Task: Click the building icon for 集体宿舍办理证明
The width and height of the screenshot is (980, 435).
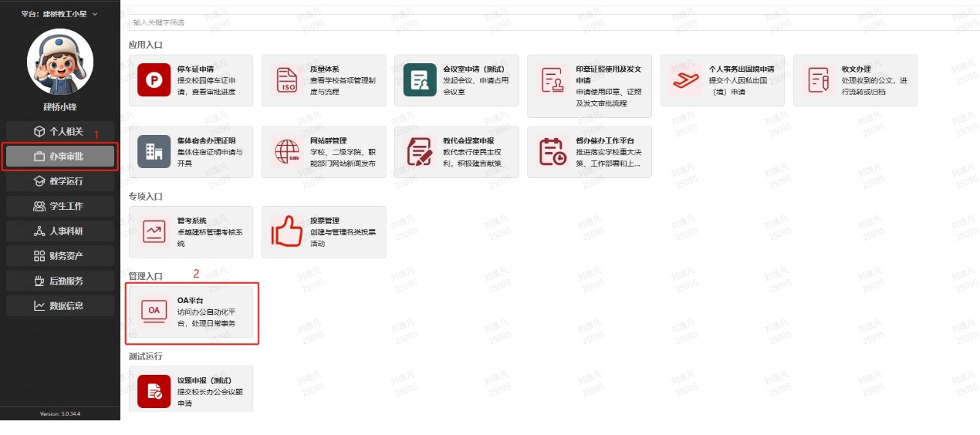Action: click(154, 152)
